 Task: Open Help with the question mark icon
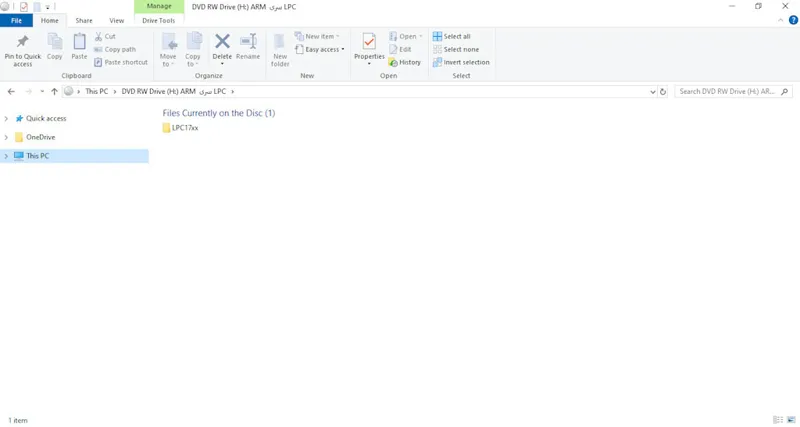coord(793,20)
